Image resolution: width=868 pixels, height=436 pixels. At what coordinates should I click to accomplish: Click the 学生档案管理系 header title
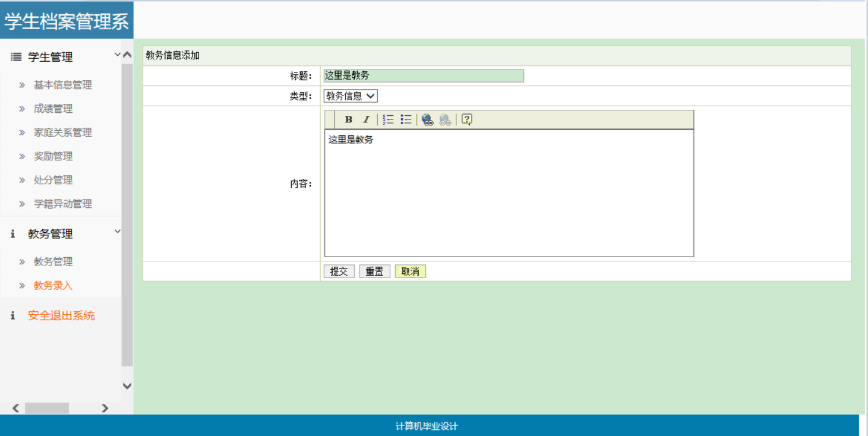coord(67,21)
